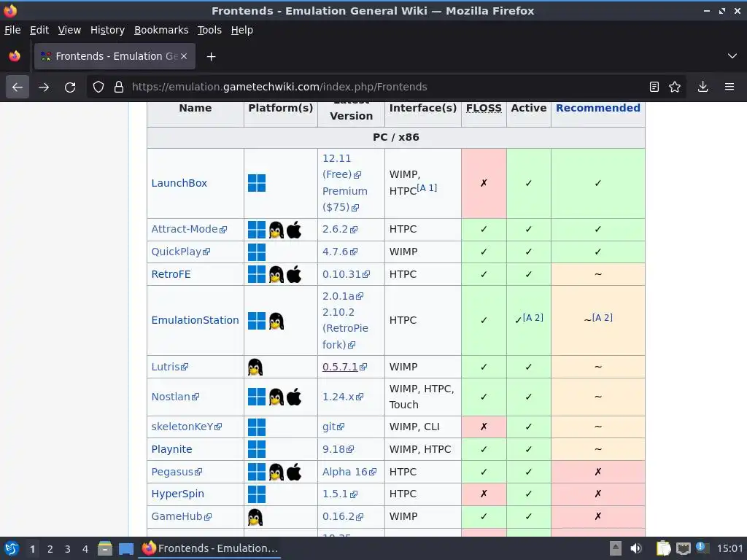This screenshot has height=560, width=747.
Task: Open the tracking protection shield icon
Action: (98, 87)
